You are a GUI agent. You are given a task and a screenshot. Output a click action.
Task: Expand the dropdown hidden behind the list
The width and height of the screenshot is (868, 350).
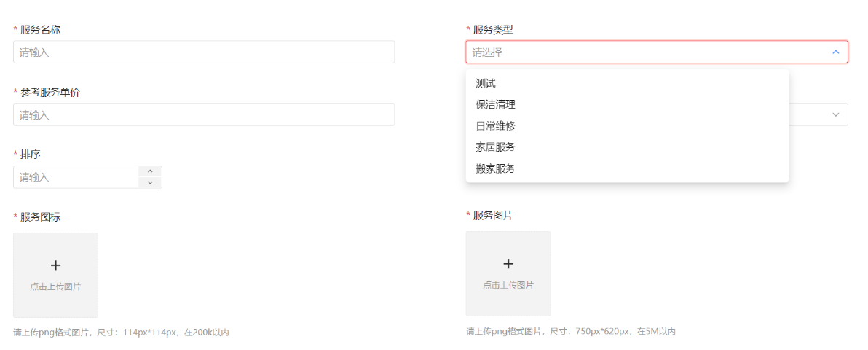[835, 115]
